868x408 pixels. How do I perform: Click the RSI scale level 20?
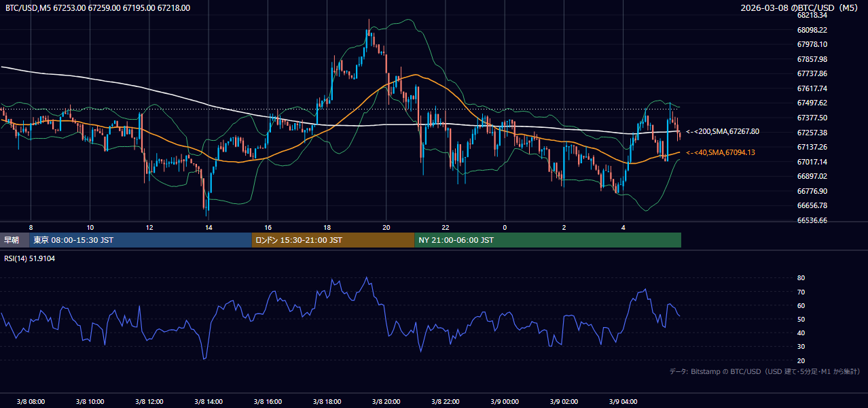(x=801, y=360)
